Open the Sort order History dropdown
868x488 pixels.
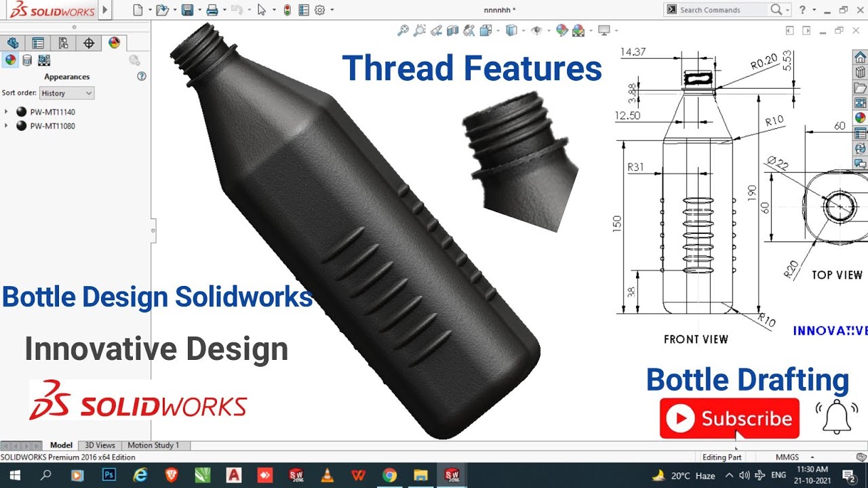coord(66,93)
